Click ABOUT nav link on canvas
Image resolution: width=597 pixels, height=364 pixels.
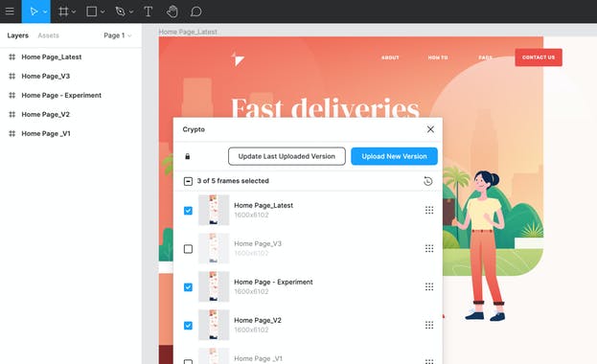point(390,57)
